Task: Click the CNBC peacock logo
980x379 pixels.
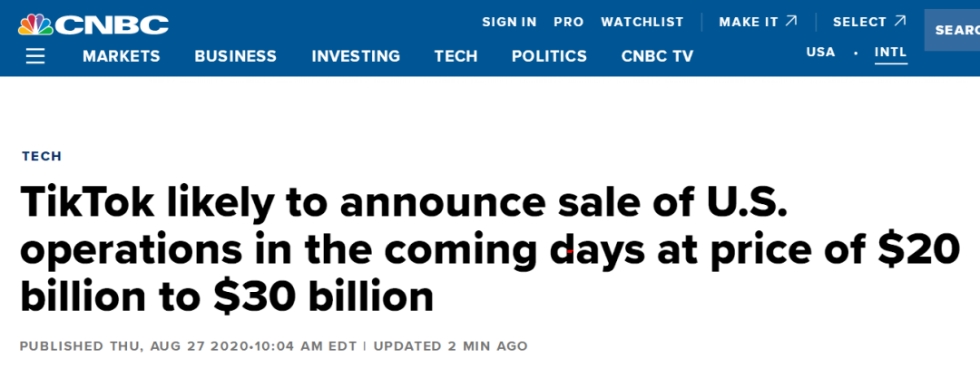Action: [35, 24]
